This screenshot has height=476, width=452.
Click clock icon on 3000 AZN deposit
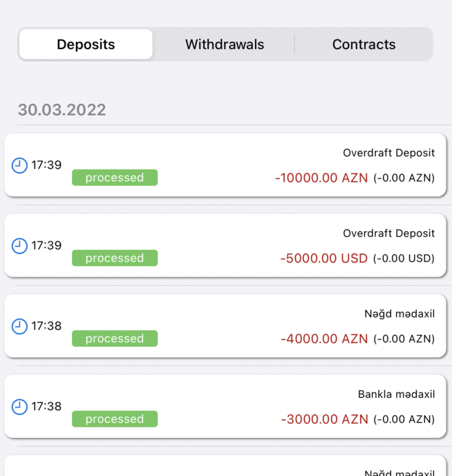pyautogui.click(x=20, y=406)
